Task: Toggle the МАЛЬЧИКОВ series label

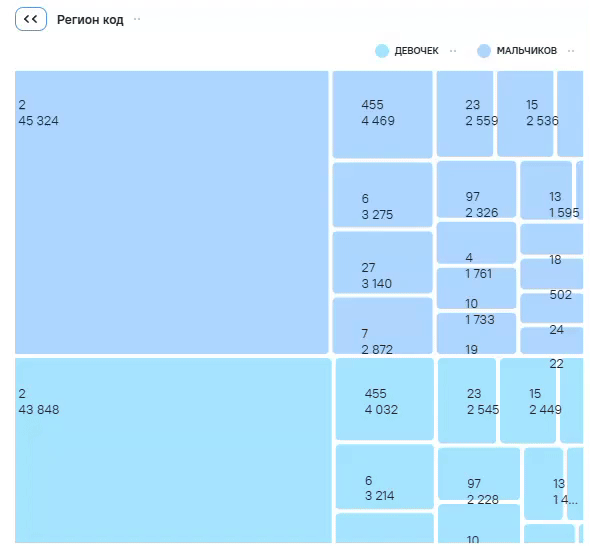Action: [526, 51]
